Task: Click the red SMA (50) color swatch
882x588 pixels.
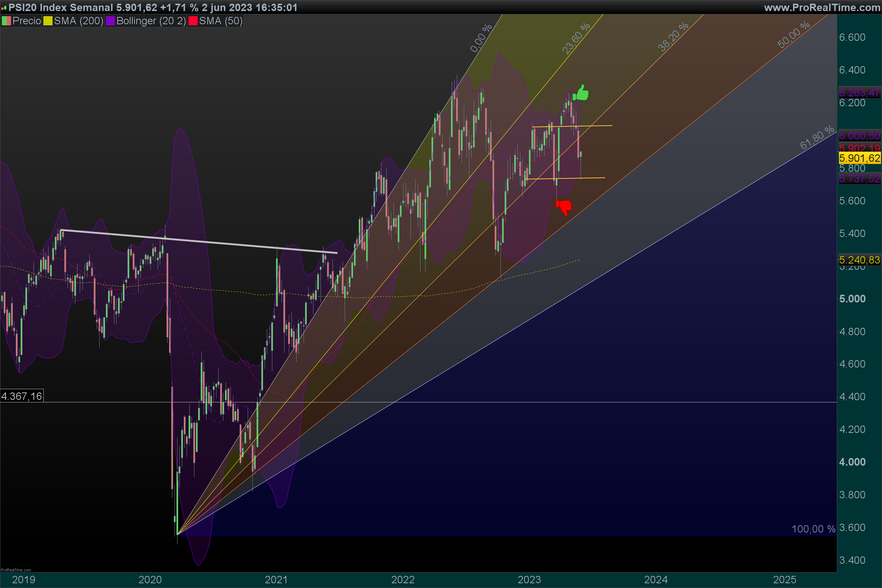Action: (193, 21)
